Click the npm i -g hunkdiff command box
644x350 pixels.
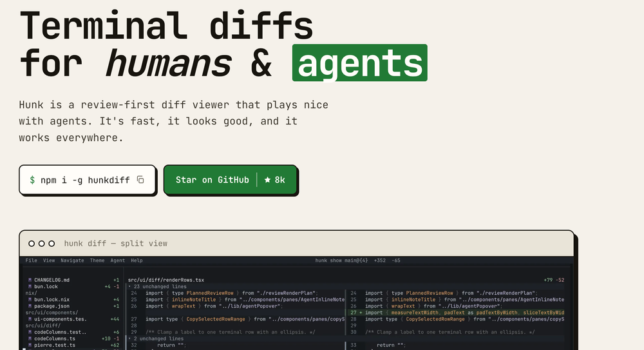88,180
